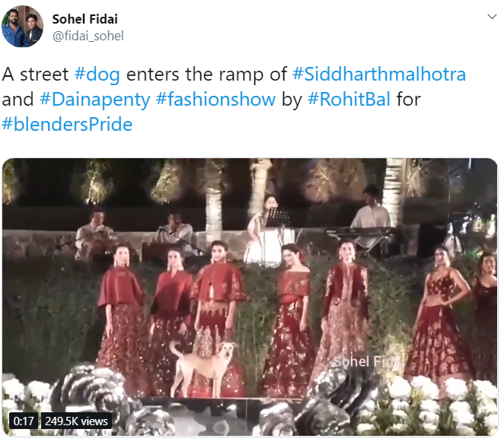Play the embedded fashion show video
This screenshot has height=445, width=504.
tap(250, 297)
